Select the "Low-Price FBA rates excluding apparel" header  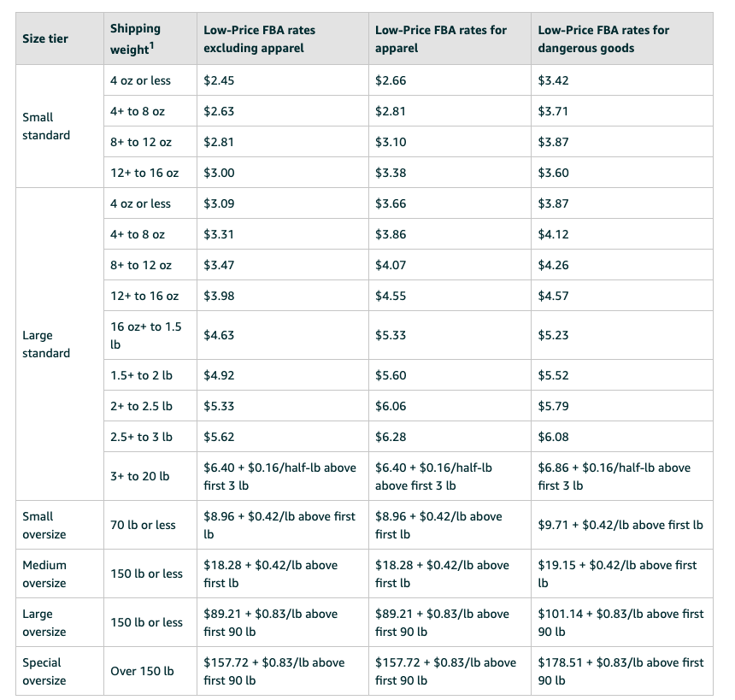pos(259,38)
